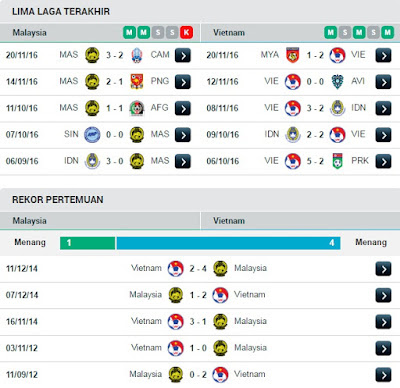Expand MAS 1-1 AFG match arrow
The image size is (400, 388).
(183, 108)
